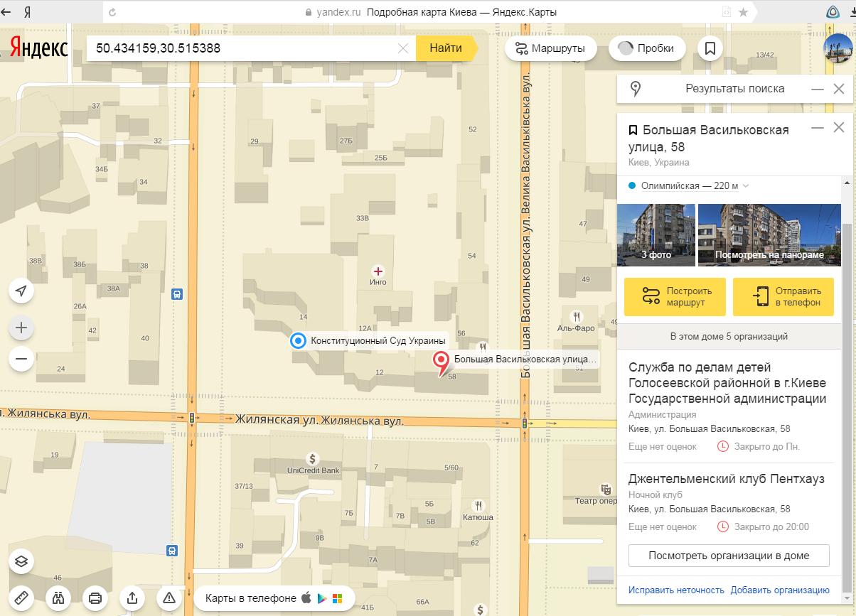This screenshot has width=856, height=616.
Task: Open map layers selector
Action: (21, 561)
